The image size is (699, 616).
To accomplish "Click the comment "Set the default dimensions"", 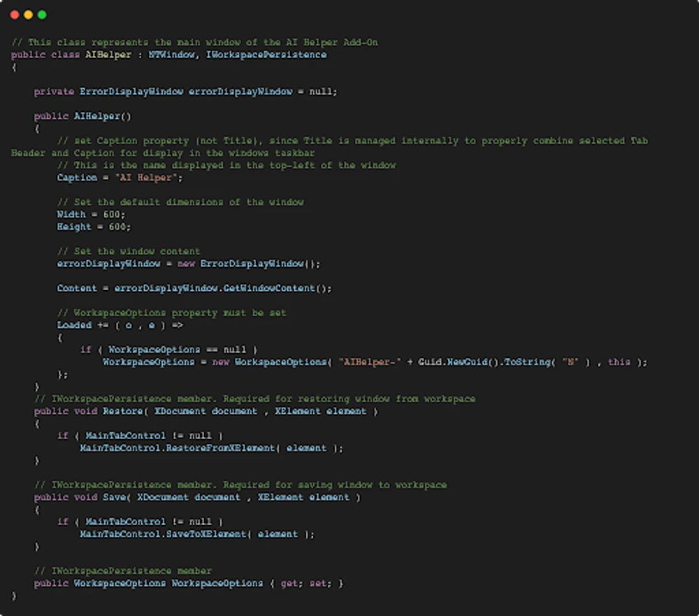I will 180,203.
